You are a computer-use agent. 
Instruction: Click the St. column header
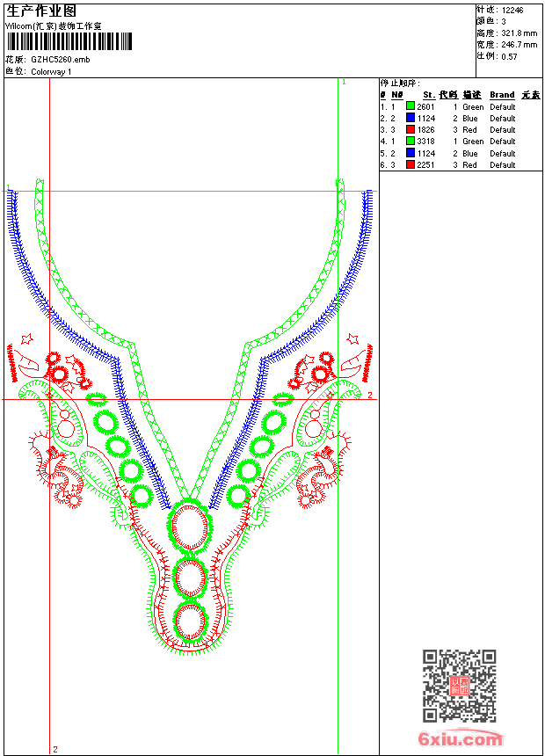tap(429, 95)
